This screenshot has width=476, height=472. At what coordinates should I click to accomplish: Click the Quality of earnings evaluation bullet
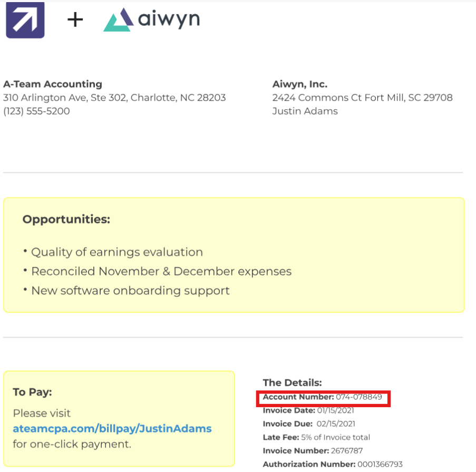coord(117,252)
